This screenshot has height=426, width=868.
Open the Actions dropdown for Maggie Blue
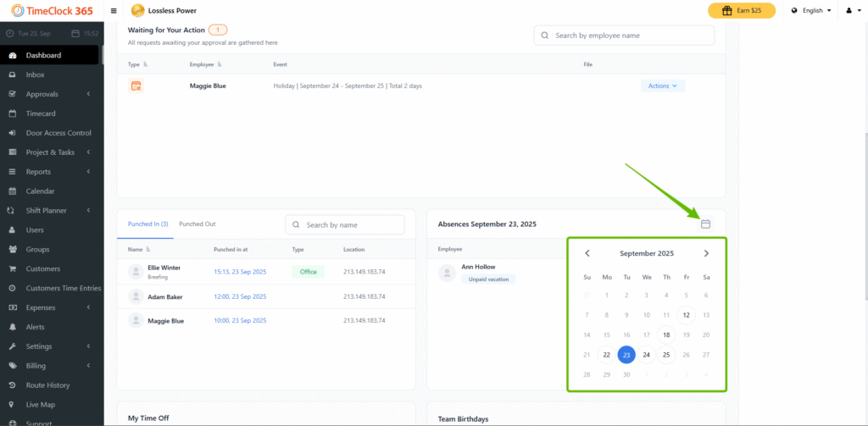[x=663, y=86]
